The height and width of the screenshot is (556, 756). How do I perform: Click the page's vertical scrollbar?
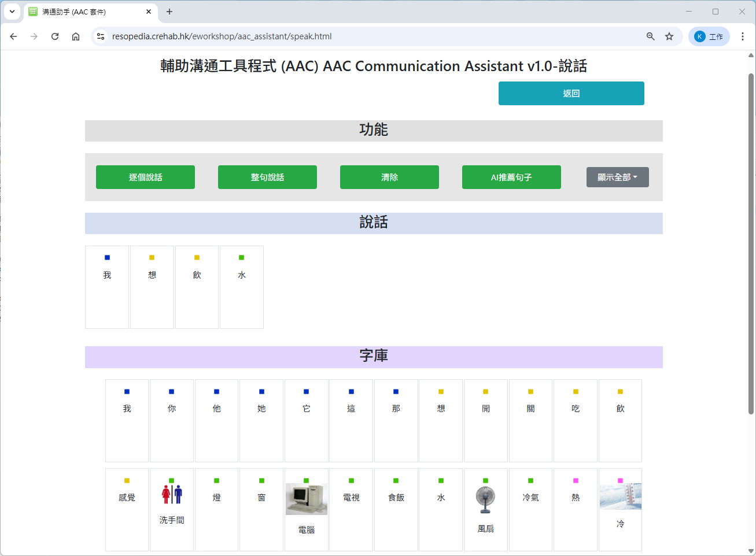click(751, 243)
